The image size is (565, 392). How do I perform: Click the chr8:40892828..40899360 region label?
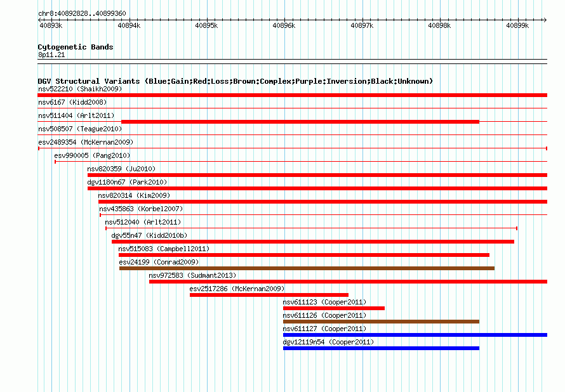[82, 13]
